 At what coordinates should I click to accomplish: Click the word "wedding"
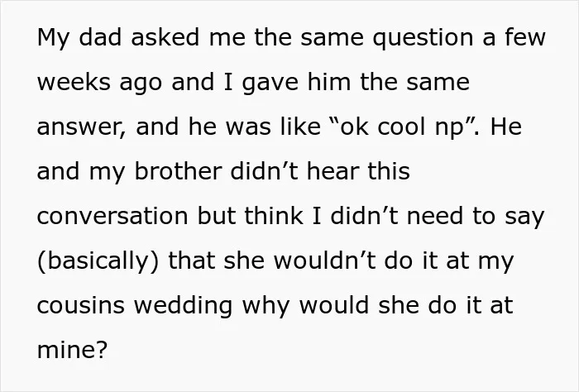coord(183,307)
